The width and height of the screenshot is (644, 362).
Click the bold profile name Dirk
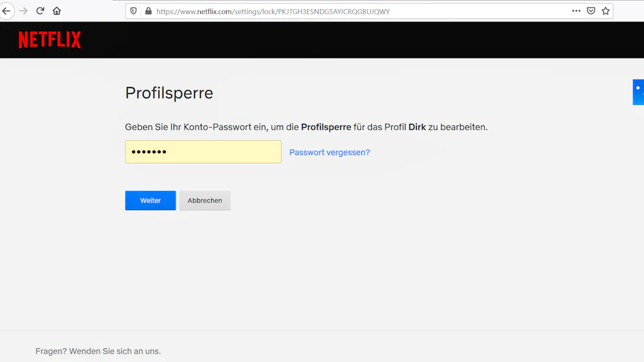pyautogui.click(x=417, y=127)
